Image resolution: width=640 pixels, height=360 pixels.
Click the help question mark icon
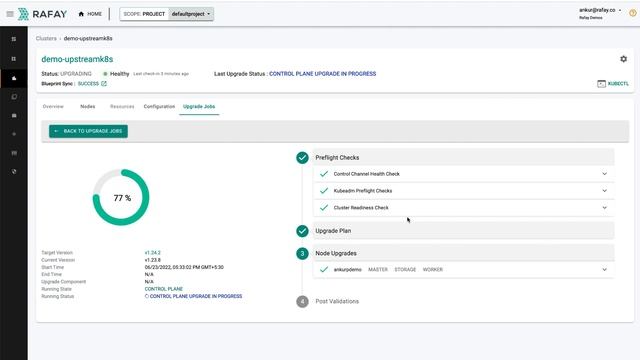coord(633,13)
